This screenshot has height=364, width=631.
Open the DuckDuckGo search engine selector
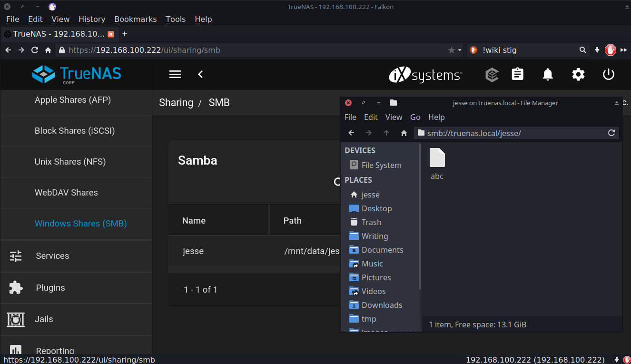pos(473,50)
